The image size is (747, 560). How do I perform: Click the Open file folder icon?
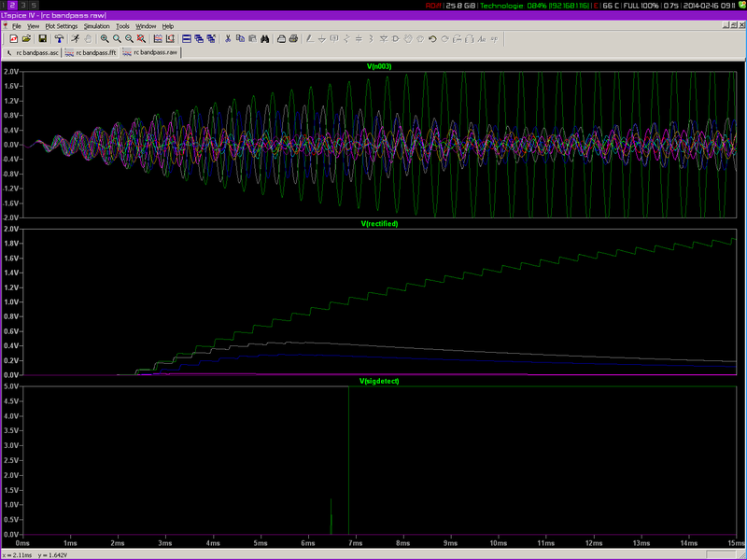(27, 38)
